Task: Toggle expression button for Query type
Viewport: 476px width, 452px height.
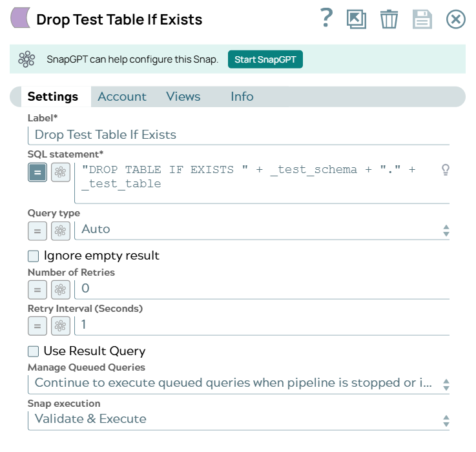Action: pyautogui.click(x=37, y=231)
